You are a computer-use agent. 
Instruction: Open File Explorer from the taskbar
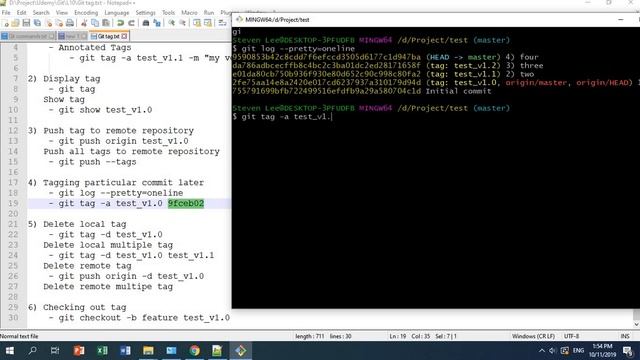coord(148,351)
